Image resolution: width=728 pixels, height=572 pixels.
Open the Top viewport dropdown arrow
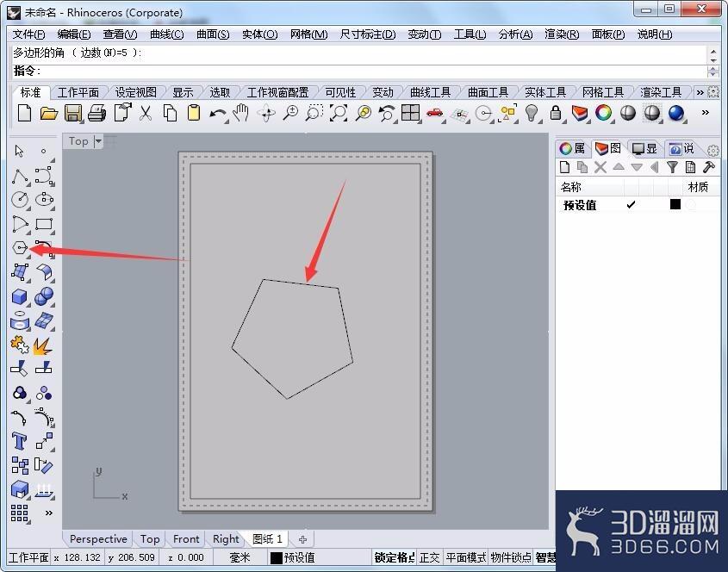pos(98,141)
